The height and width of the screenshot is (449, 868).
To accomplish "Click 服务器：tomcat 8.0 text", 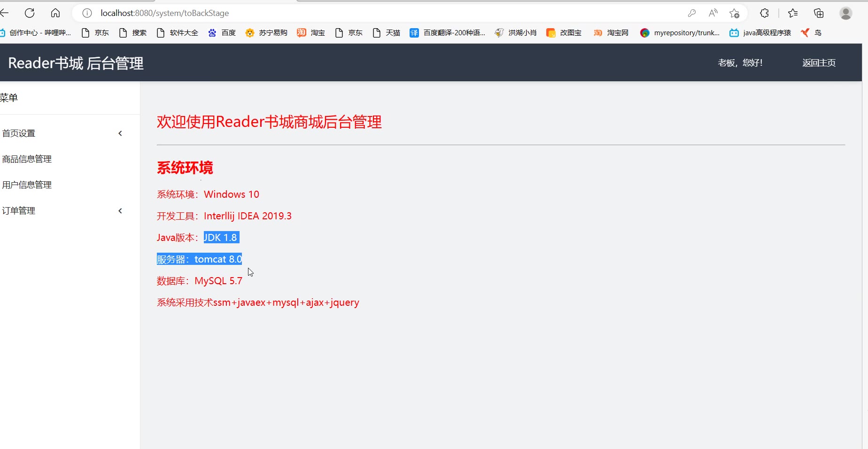I will [199, 259].
